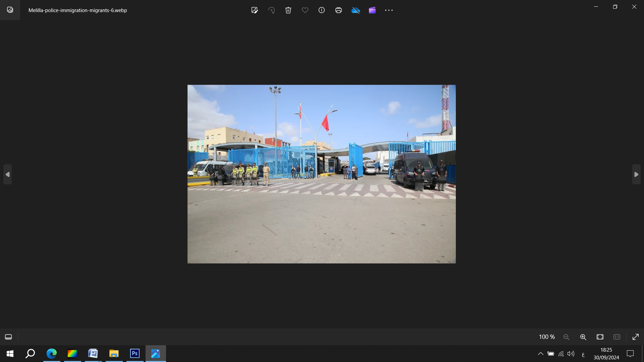Click the OneDrive cloud icon

pyautogui.click(x=356, y=10)
